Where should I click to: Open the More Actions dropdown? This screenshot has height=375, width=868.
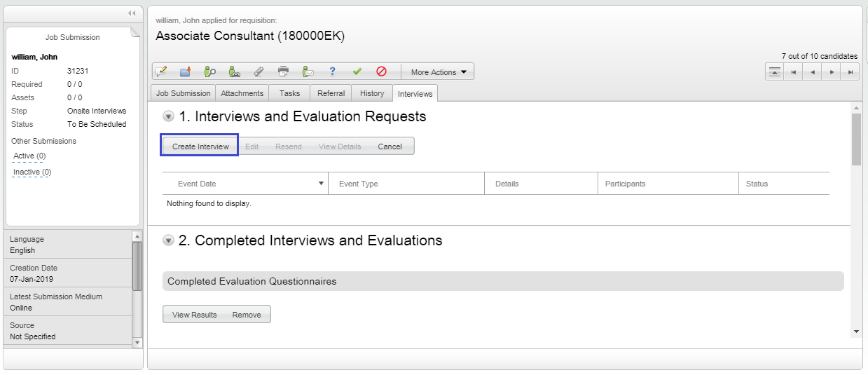click(x=439, y=72)
